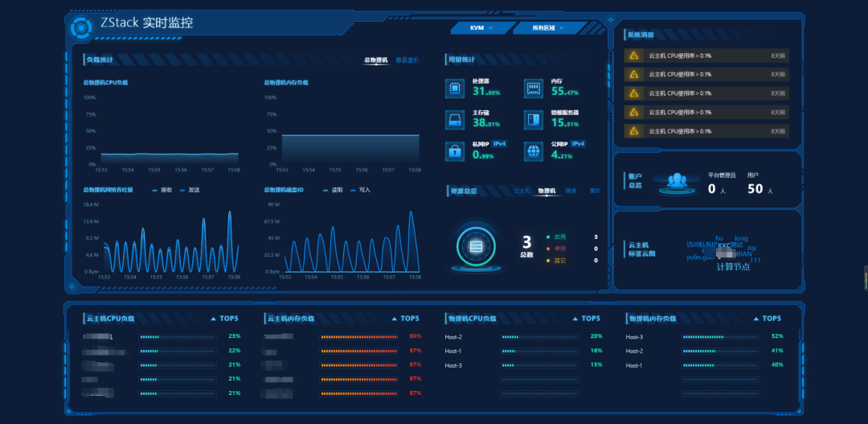868x424 pixels.
Task: Click the user count 50 人
Action: 760,189
